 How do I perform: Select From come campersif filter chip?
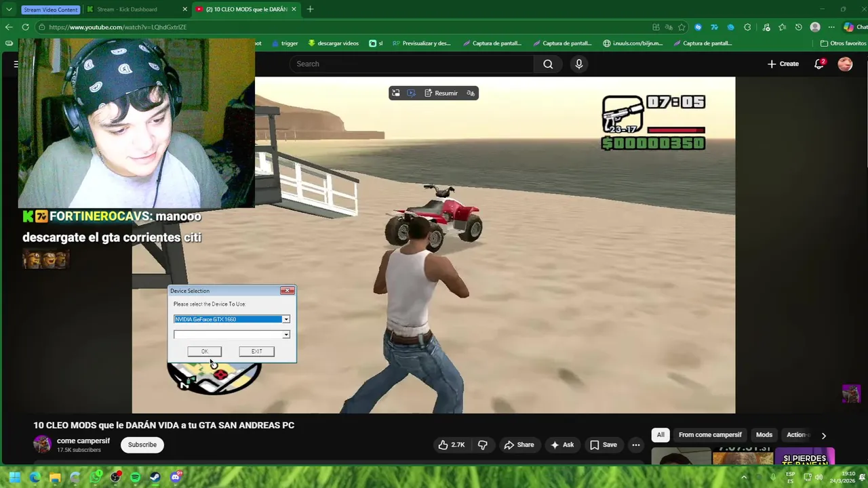(710, 434)
